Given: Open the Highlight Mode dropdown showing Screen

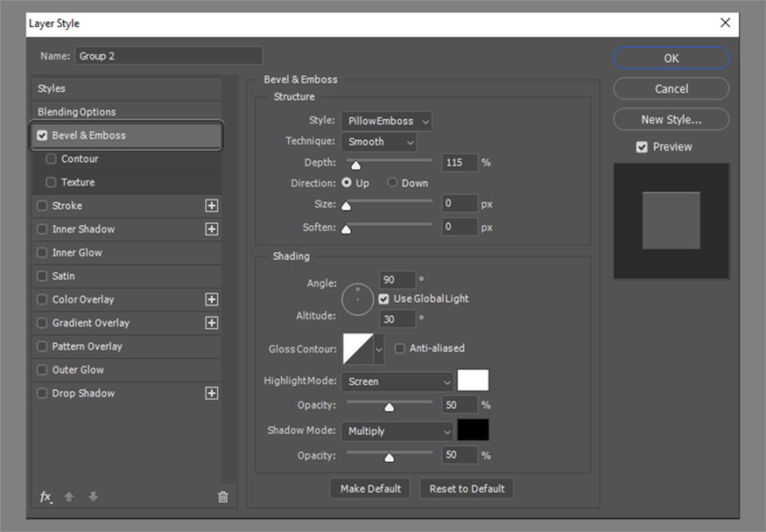Looking at the screenshot, I should point(397,381).
